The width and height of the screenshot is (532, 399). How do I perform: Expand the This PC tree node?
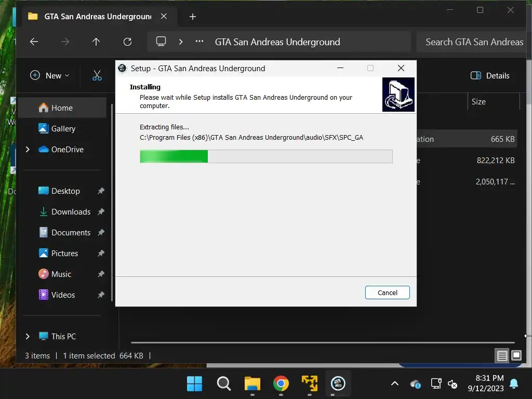28,336
